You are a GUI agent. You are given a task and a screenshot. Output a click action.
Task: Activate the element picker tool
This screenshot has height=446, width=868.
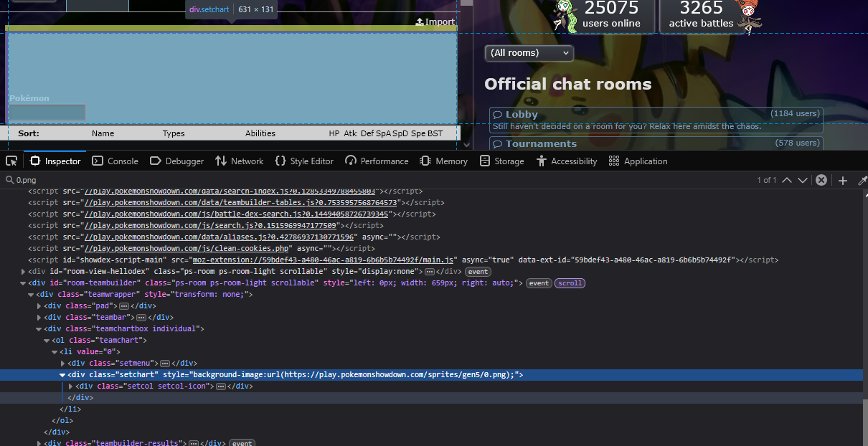[x=11, y=161]
